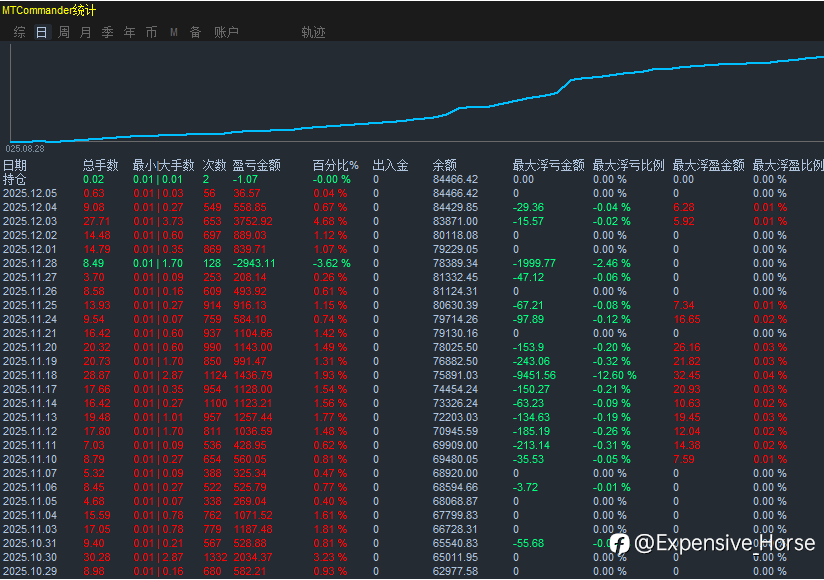Switch to the 年 yearly tab
824x580 pixels.
(x=130, y=32)
